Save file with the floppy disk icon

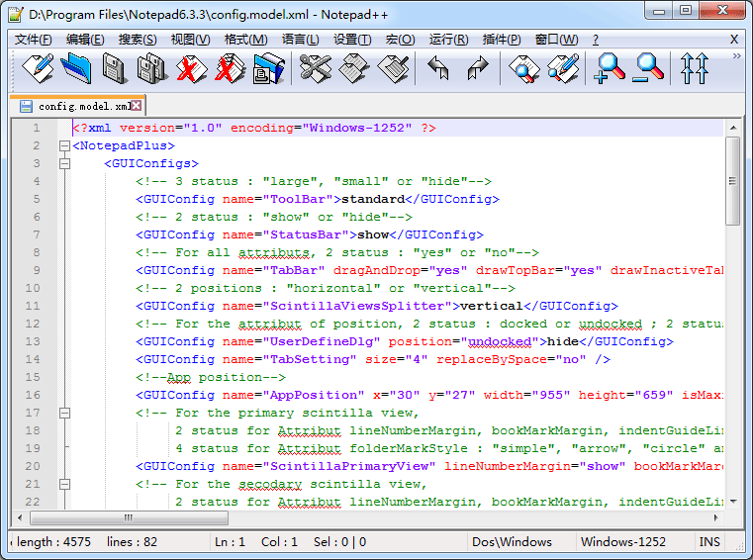coord(115,68)
